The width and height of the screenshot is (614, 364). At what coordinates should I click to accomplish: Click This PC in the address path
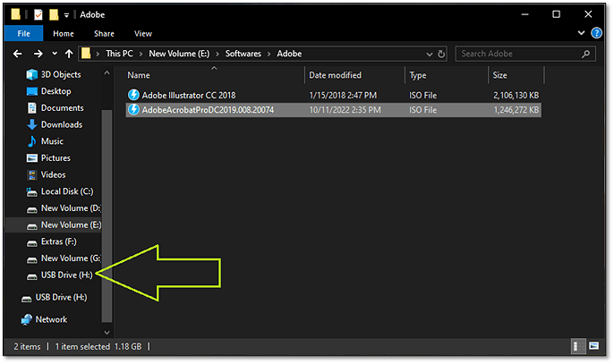(119, 54)
